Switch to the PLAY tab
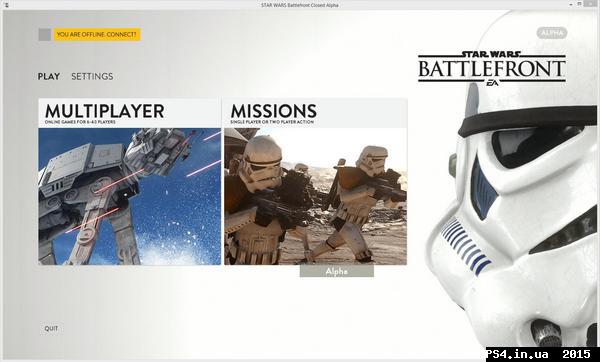The image size is (600, 362). tap(49, 77)
